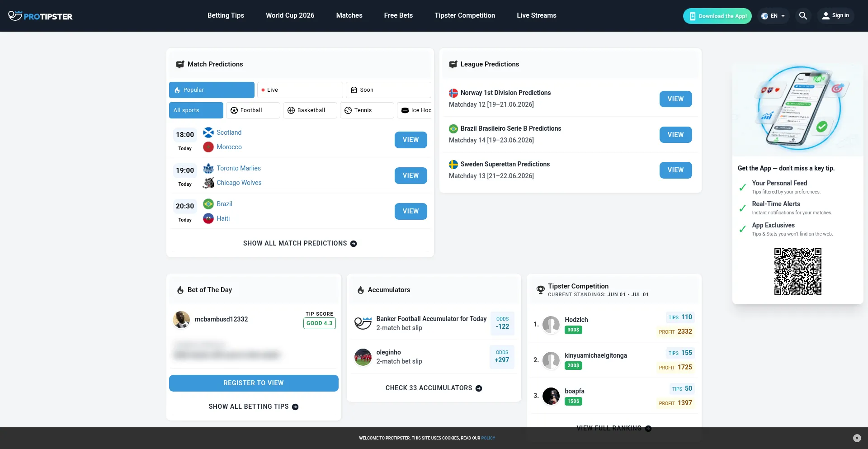Image resolution: width=868 pixels, height=449 pixels.
Task: Select the Live matches filter
Action: tap(300, 90)
